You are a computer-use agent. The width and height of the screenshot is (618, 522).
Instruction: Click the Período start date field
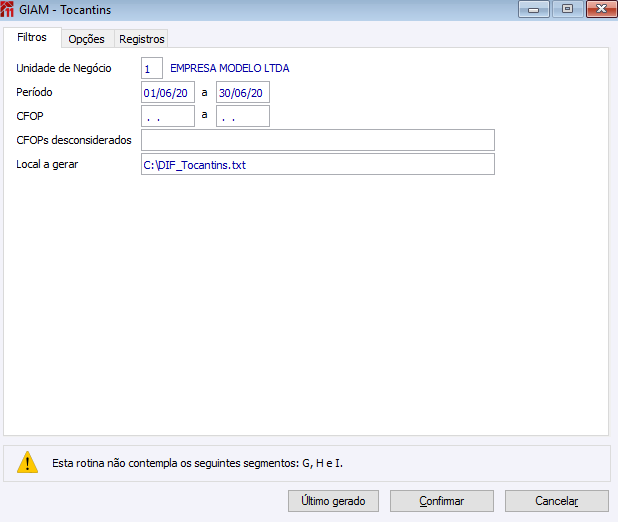[168, 92]
